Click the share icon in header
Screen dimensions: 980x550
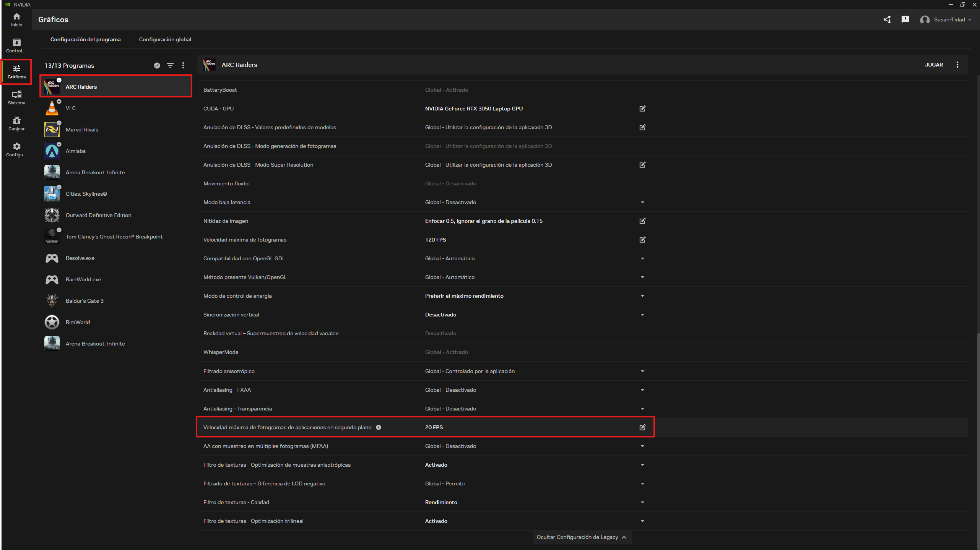887,19
